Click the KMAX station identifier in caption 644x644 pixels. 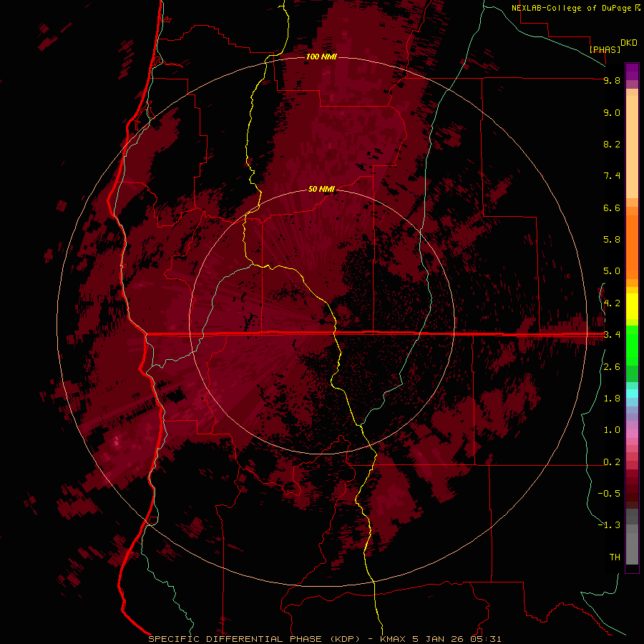394,639
